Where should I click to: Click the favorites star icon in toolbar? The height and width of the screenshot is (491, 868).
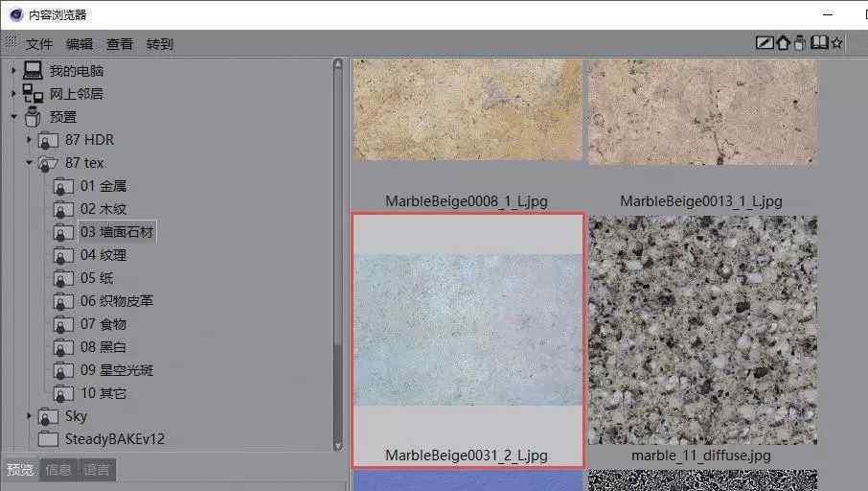837,42
